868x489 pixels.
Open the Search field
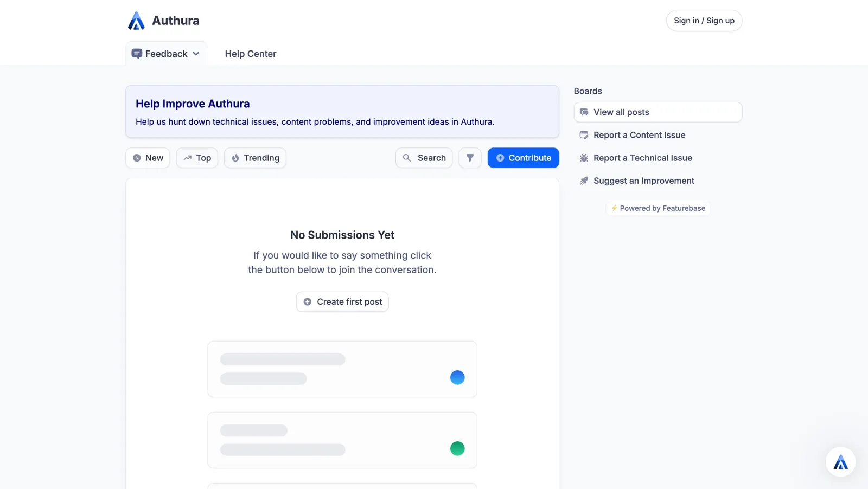point(424,158)
